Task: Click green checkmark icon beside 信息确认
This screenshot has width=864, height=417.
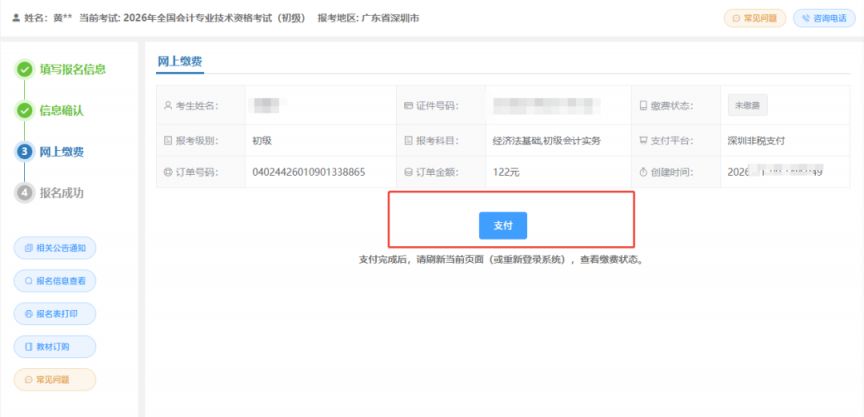Action: click(x=24, y=111)
